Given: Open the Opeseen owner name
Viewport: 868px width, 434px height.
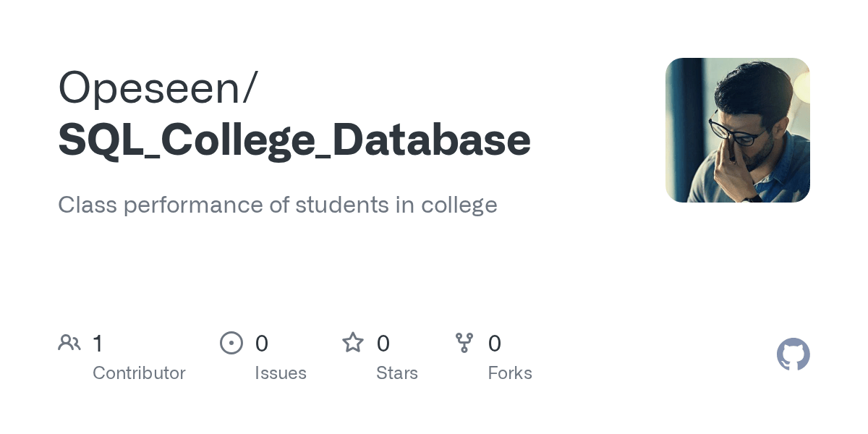Looking at the screenshot, I should coord(157,88).
